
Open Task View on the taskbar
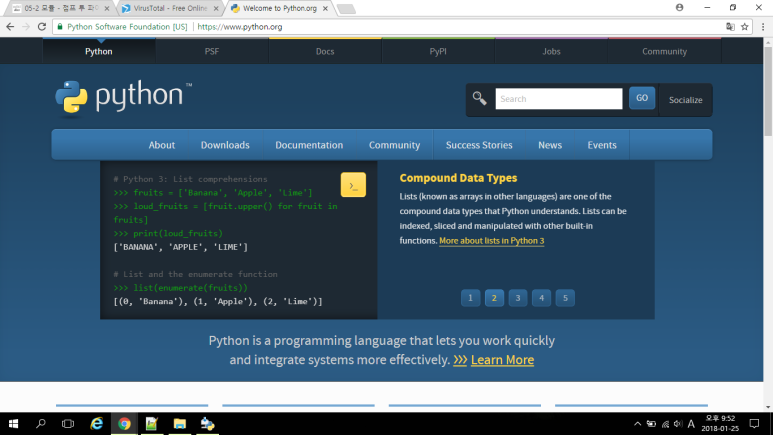click(x=68, y=424)
